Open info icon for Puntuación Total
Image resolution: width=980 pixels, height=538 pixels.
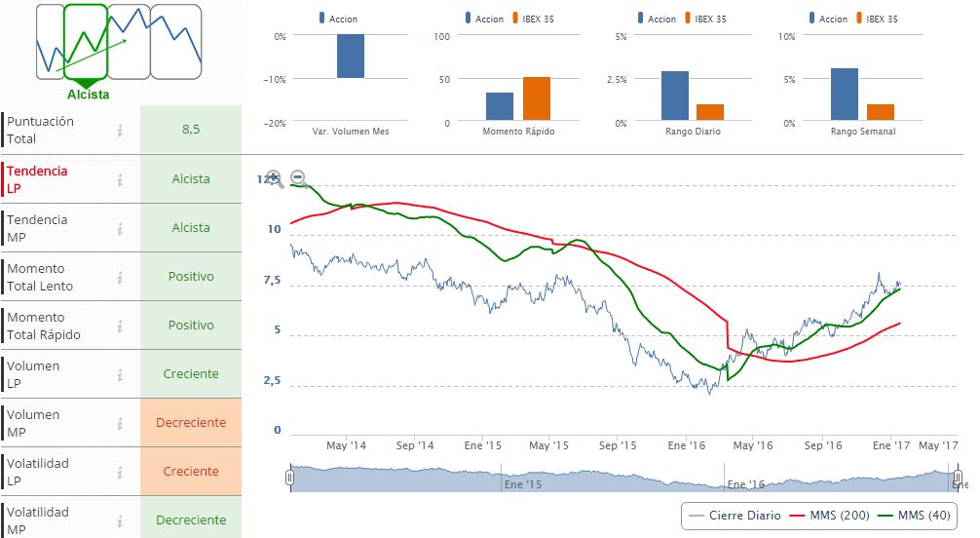click(120, 131)
